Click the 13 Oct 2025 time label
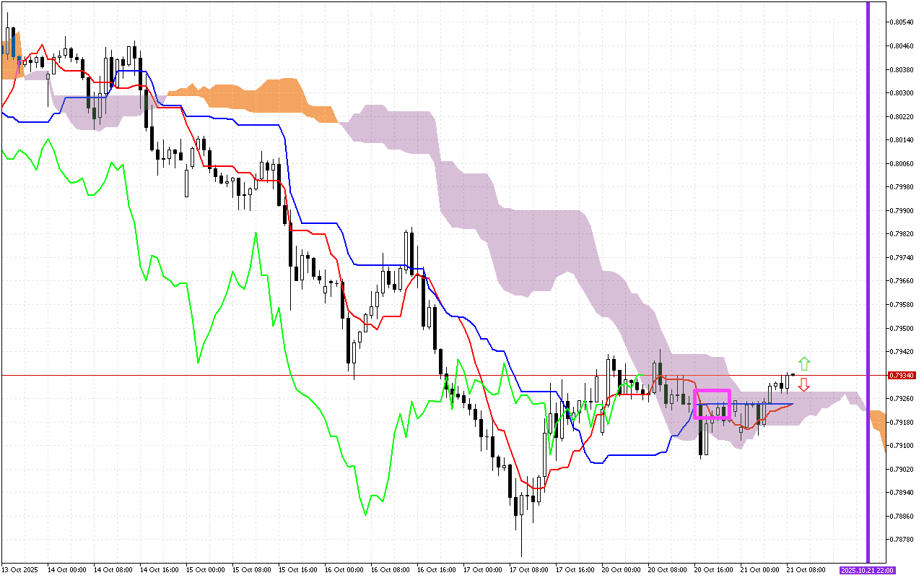This screenshot has height=578, width=924. pyautogui.click(x=21, y=570)
